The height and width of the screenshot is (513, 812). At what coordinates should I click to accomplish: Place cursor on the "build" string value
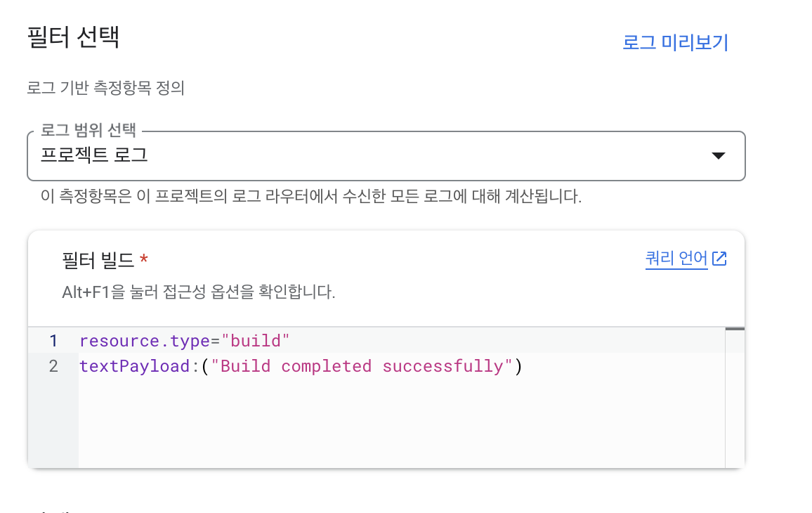click(x=255, y=341)
